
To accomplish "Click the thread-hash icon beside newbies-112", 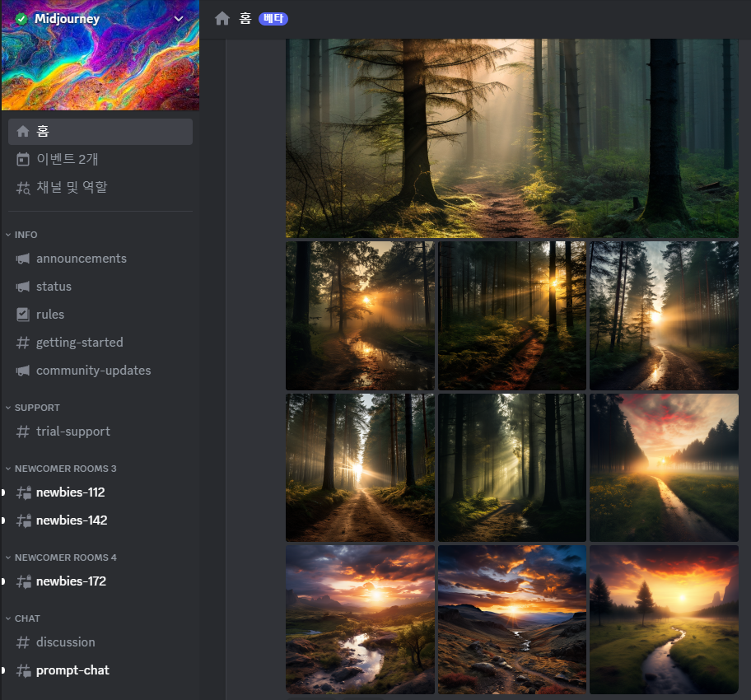I will [23, 492].
